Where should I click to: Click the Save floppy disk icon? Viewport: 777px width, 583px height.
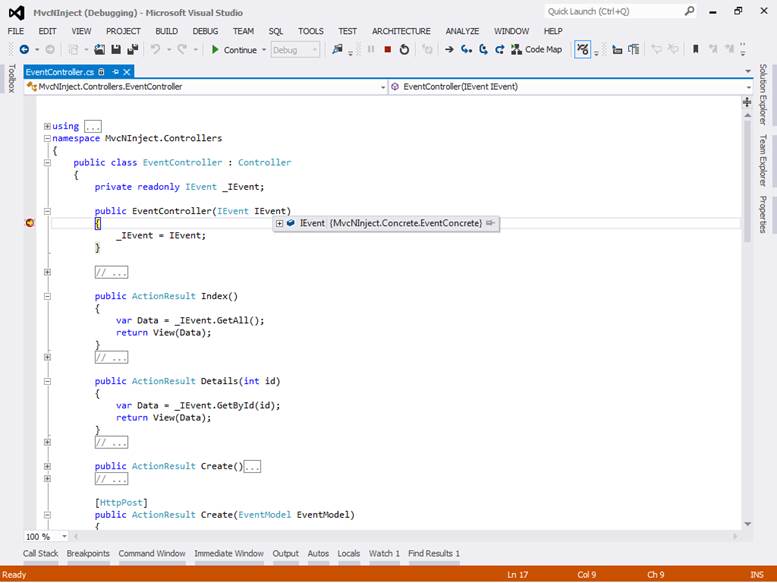pos(116,50)
